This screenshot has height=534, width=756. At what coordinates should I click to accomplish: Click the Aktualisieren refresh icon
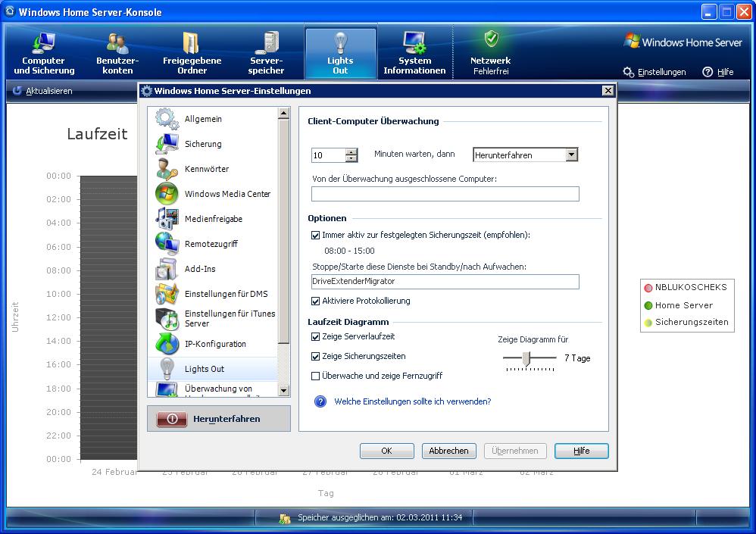pos(17,91)
